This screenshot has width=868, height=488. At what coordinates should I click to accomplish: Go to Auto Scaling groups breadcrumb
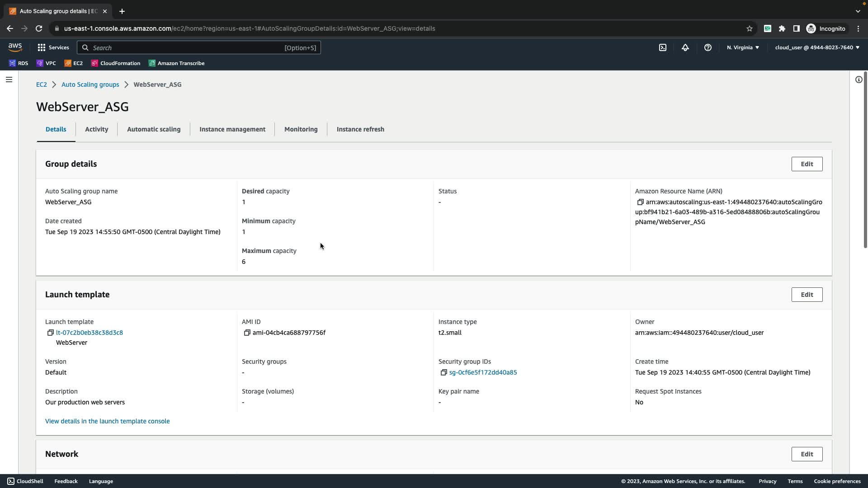pyautogui.click(x=90, y=84)
